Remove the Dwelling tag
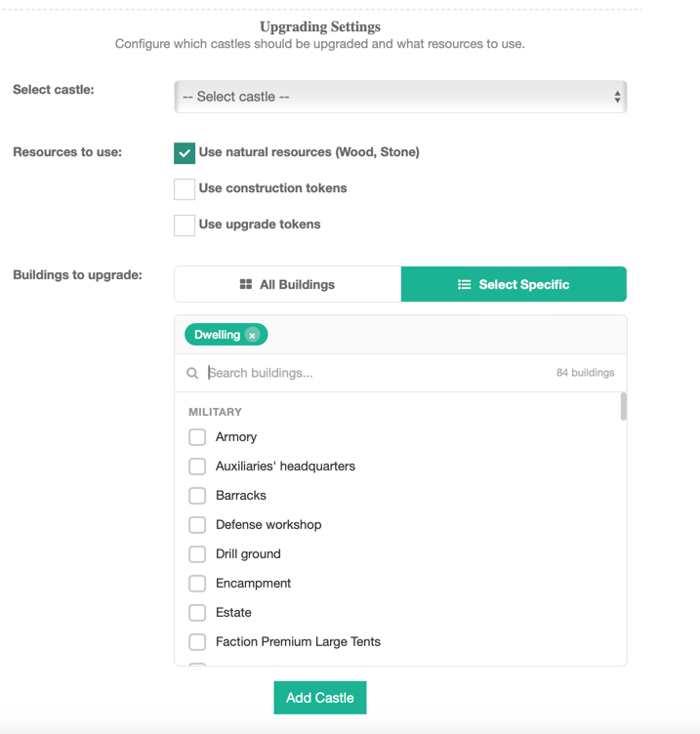 coord(252,335)
